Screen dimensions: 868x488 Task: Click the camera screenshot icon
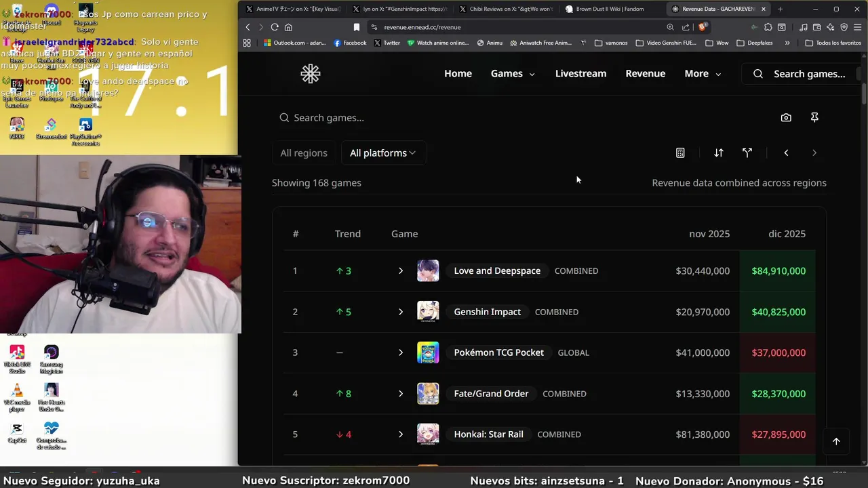[786, 117]
